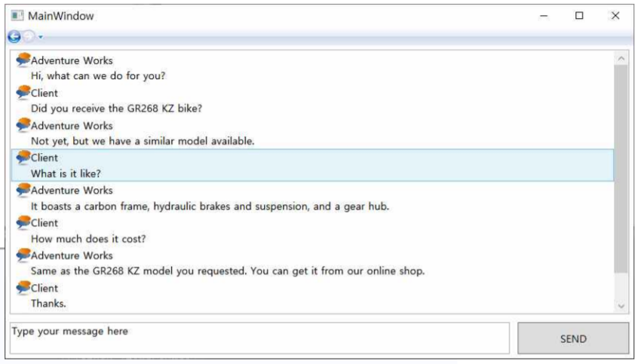This screenshot has width=638, height=364.
Task: Click chat icon beside 'Did you receive' message
Action: point(23,93)
